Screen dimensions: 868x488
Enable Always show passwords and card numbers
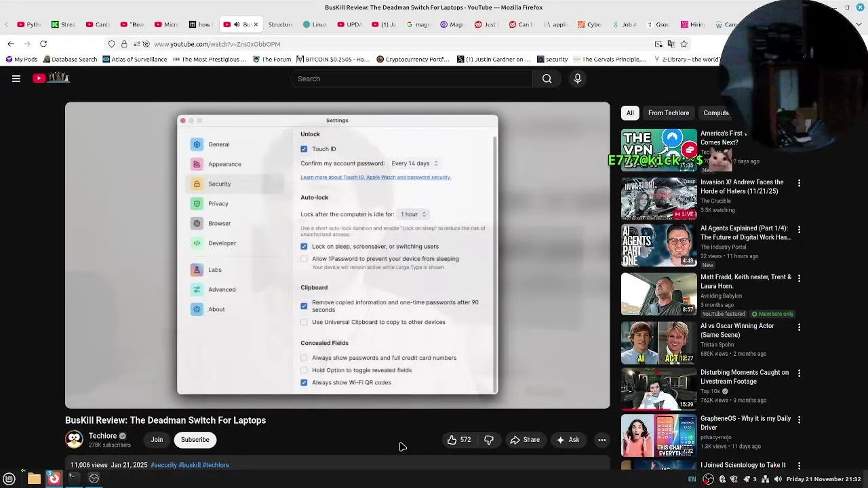click(x=304, y=358)
